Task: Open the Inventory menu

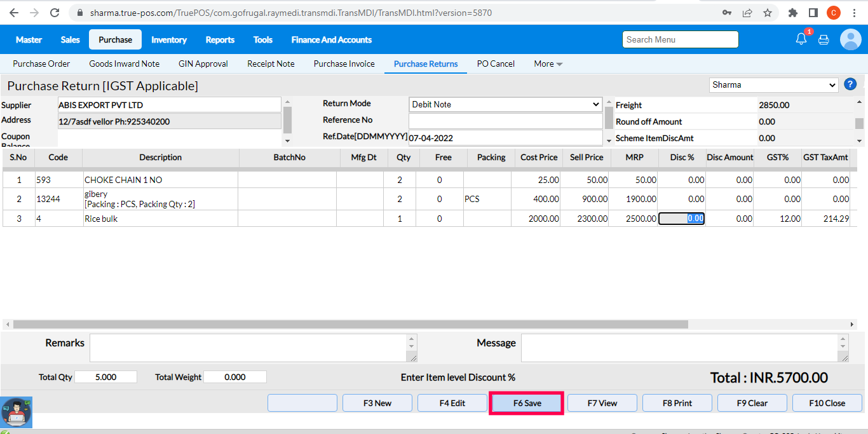Action: [x=169, y=39]
